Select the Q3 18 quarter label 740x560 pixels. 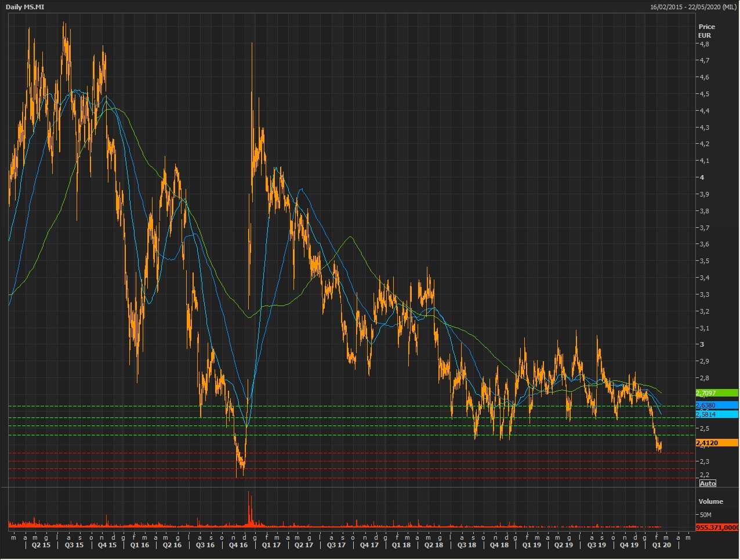466,545
